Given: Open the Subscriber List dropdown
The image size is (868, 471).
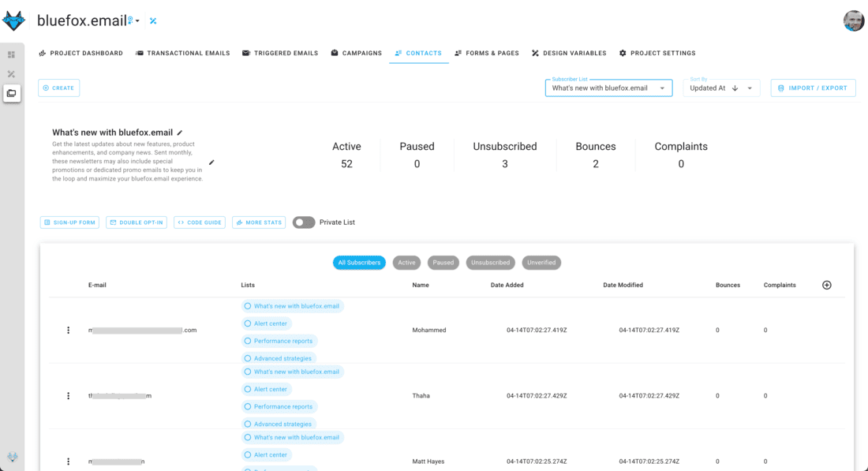Looking at the screenshot, I should coord(608,88).
